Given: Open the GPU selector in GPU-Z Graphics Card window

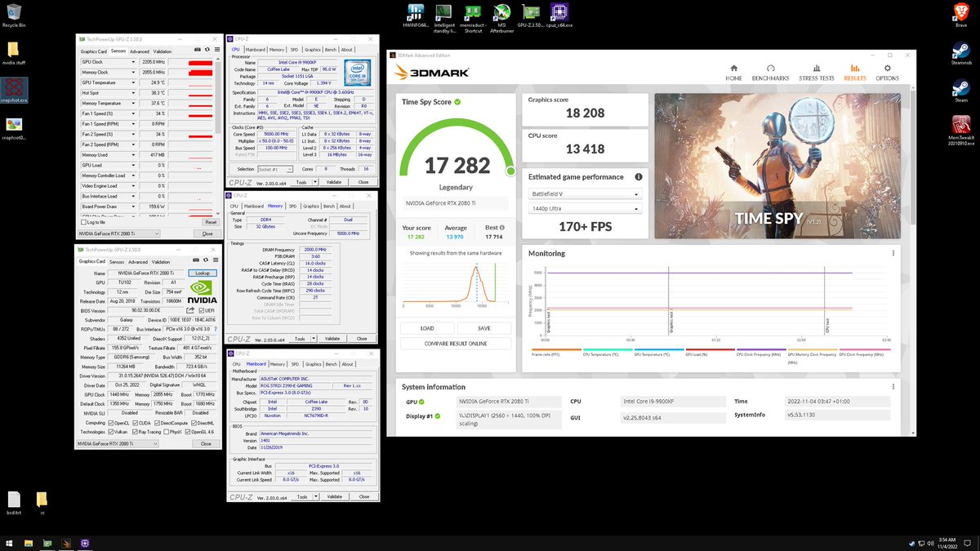Looking at the screenshot, I should tap(118, 443).
